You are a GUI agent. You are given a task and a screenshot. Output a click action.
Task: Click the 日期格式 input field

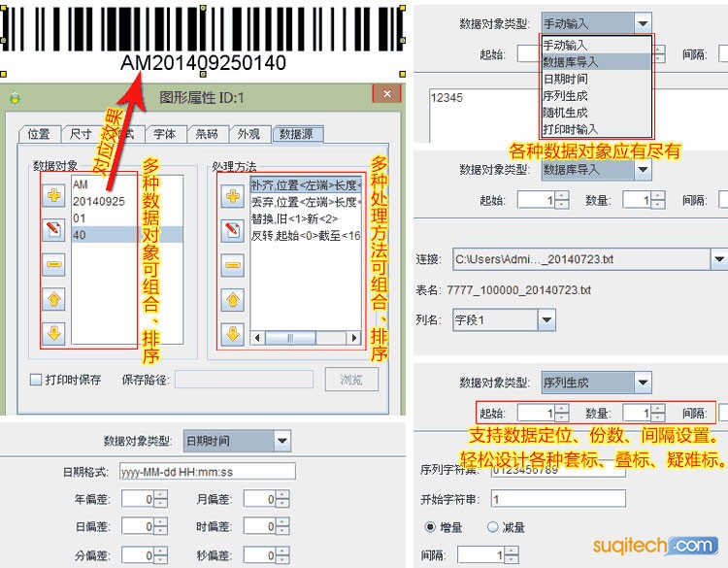tap(208, 472)
